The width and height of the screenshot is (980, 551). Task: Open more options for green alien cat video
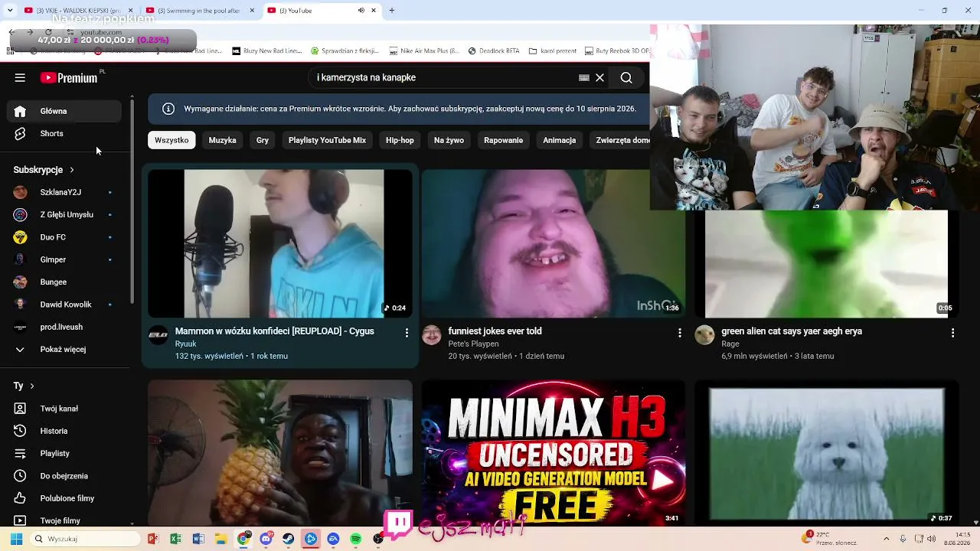953,333
